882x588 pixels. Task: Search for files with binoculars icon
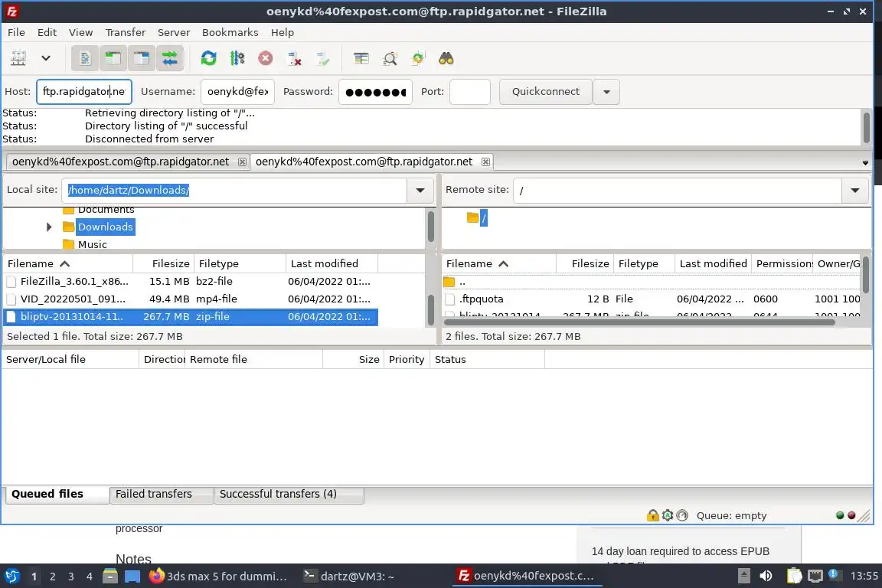click(446, 58)
